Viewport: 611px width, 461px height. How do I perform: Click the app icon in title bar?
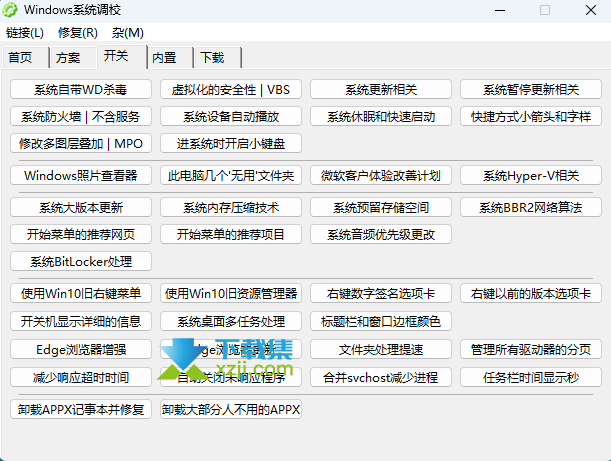click(10, 10)
